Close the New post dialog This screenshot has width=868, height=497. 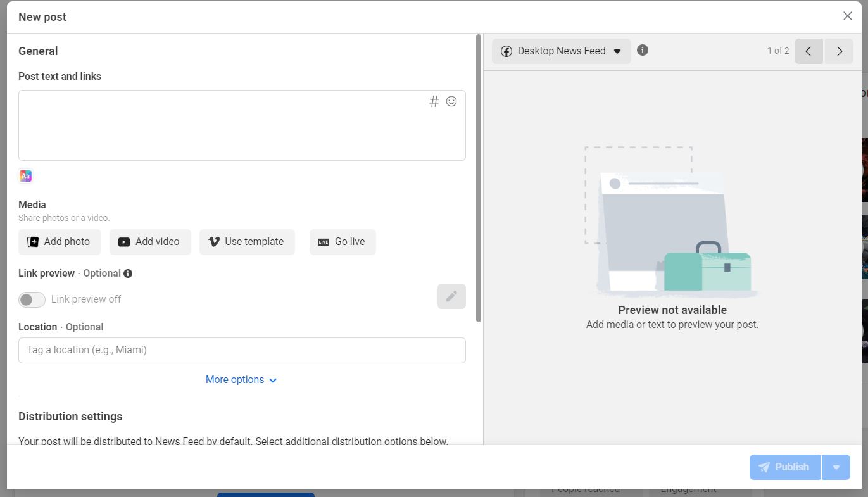coord(848,16)
